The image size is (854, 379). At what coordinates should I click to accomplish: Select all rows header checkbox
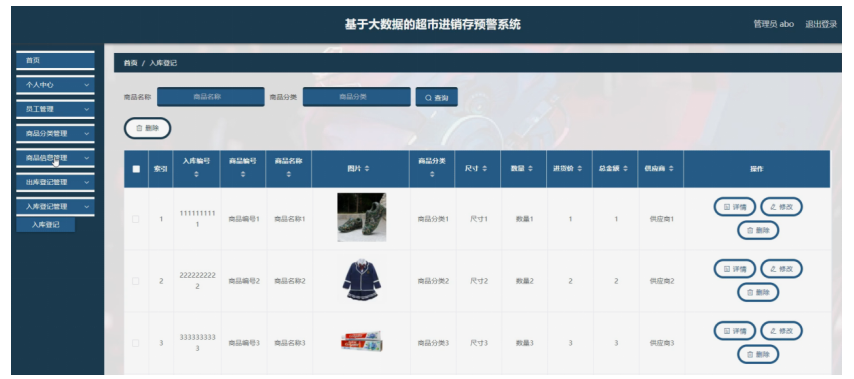tap(136, 169)
